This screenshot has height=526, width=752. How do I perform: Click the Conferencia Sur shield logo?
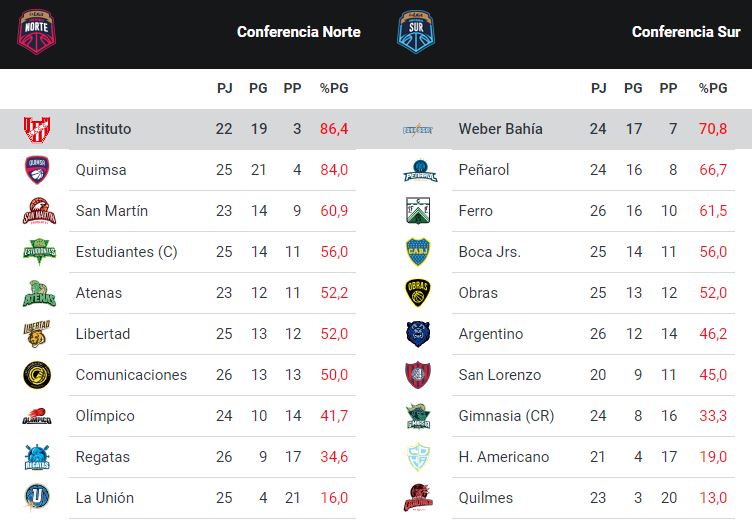pyautogui.click(x=416, y=32)
